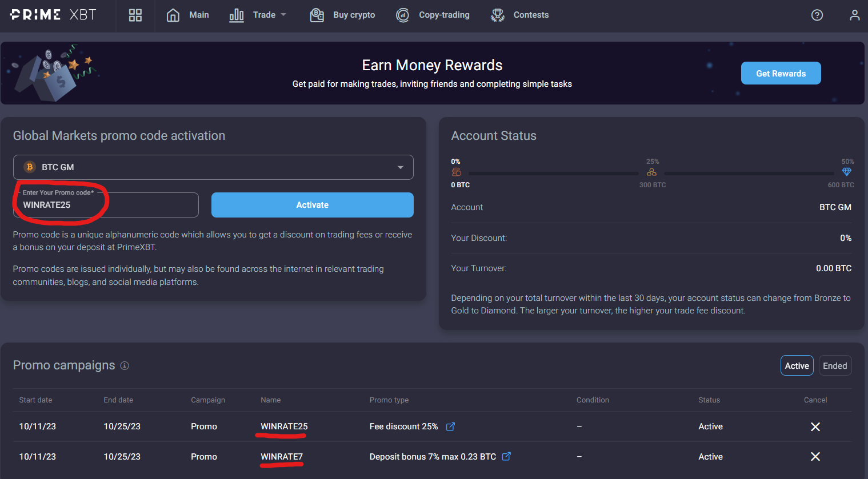Click the Your Discount 0% value
Screen dimensions: 868x479
tap(846, 238)
